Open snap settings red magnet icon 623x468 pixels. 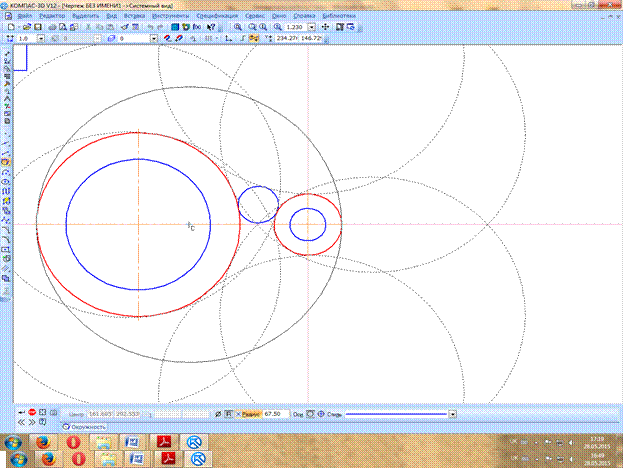point(167,39)
